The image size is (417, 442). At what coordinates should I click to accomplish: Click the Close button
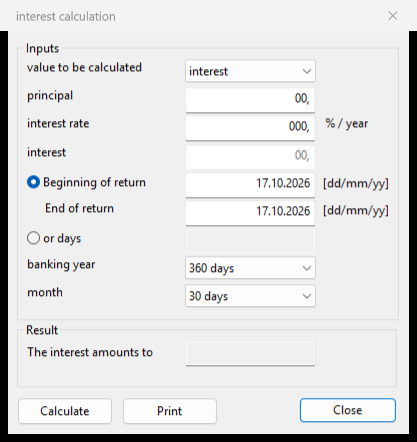click(348, 410)
